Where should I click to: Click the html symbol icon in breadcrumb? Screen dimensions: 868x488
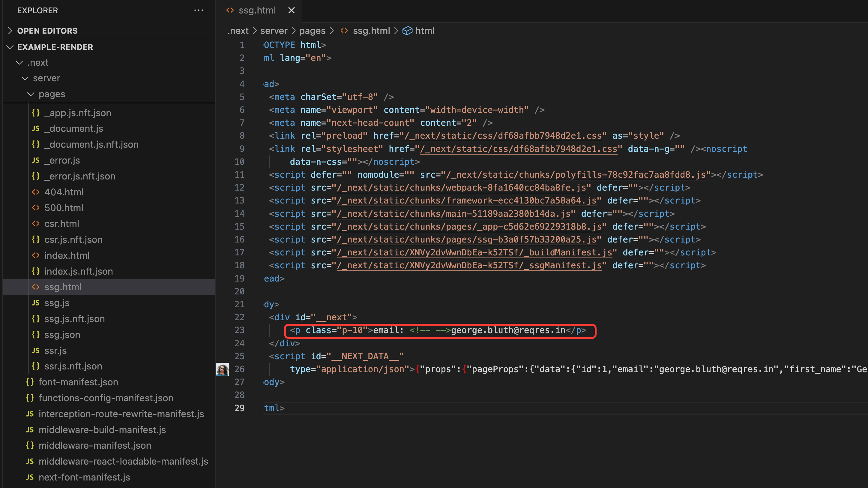[407, 31]
